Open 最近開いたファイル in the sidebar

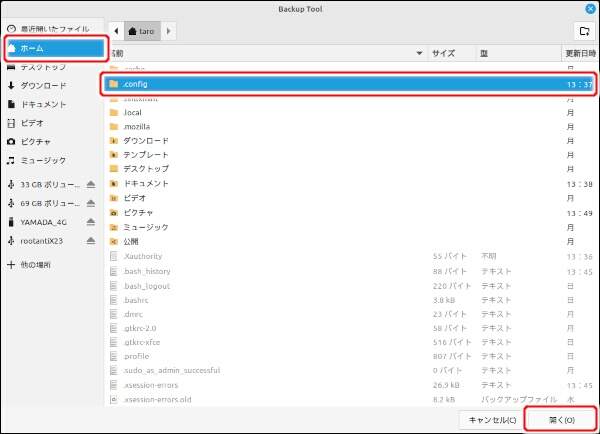pyautogui.click(x=55, y=29)
